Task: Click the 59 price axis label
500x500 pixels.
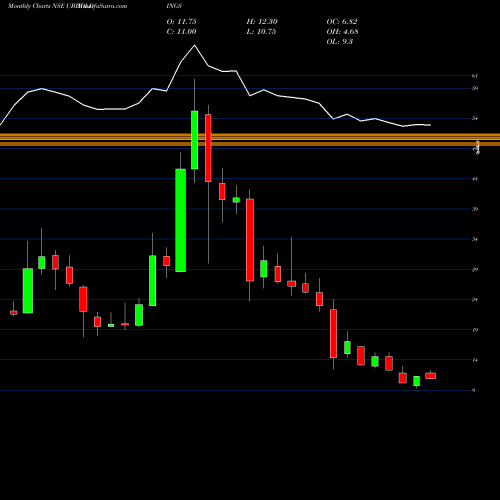Action: (475, 88)
